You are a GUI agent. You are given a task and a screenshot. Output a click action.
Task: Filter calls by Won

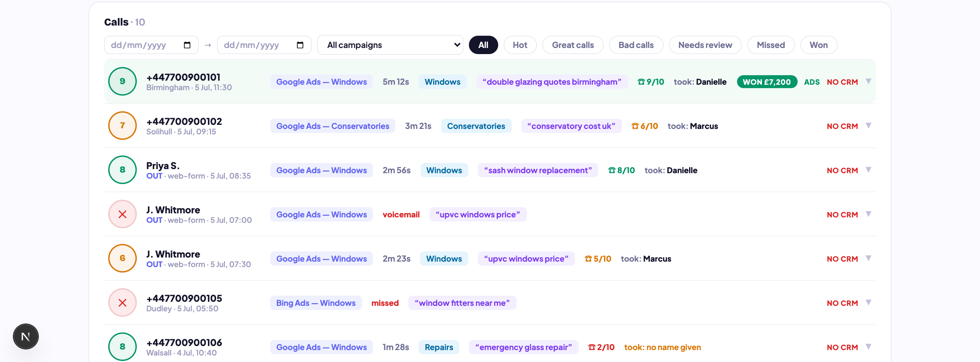pyautogui.click(x=819, y=45)
